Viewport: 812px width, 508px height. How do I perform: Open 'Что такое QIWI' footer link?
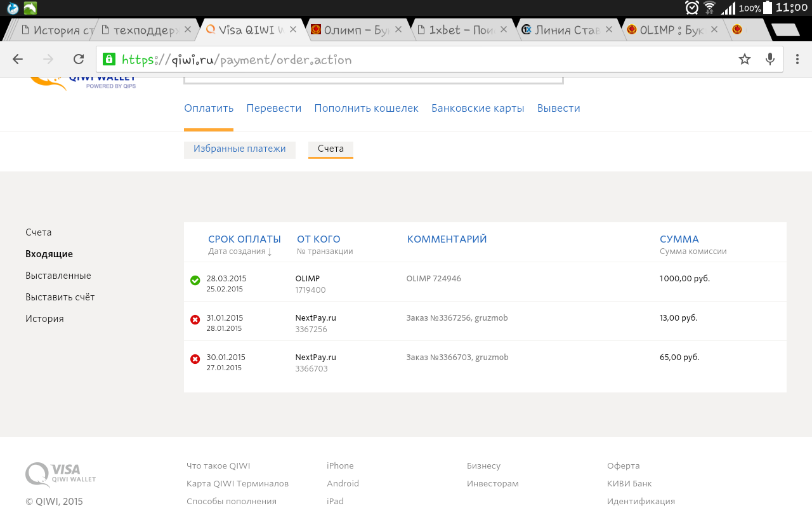pos(218,466)
